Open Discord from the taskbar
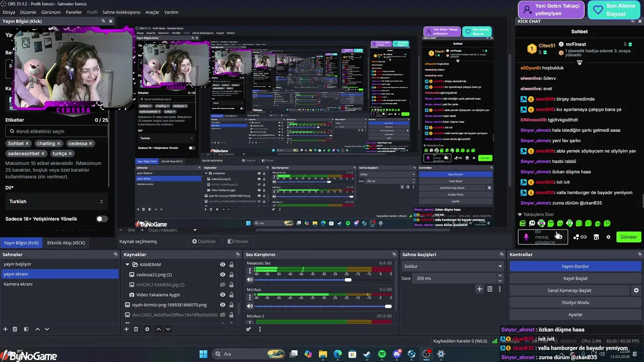Viewport: 644px width, 362px height. coord(396,354)
